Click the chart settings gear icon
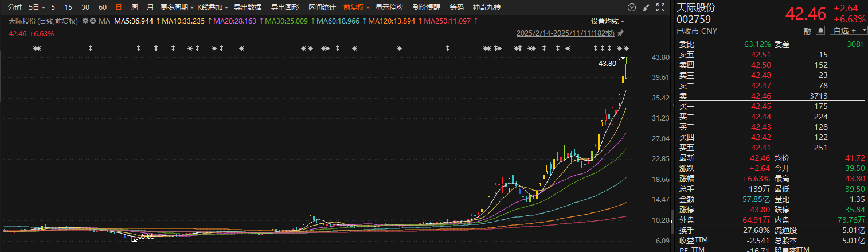 85,21
